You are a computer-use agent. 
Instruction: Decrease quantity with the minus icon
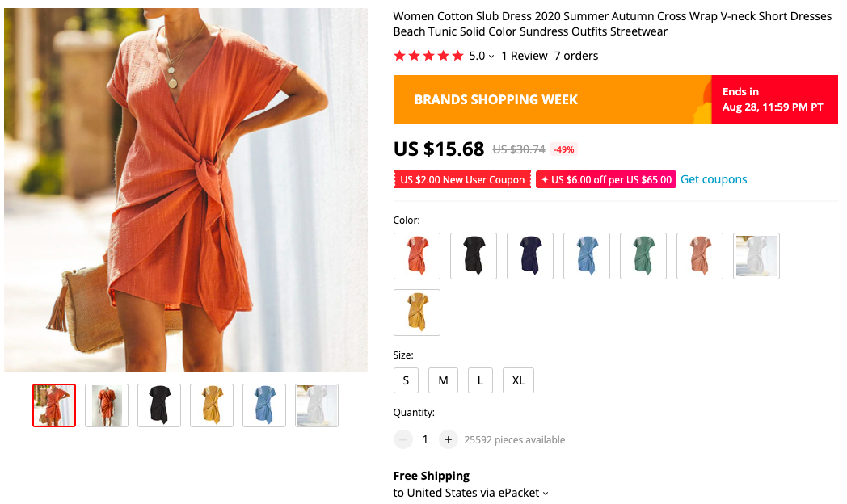(x=402, y=439)
